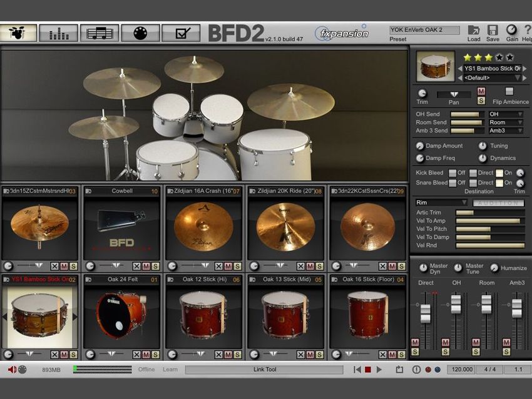
Task: Set Kick Bleed to Off
Action: point(453,173)
